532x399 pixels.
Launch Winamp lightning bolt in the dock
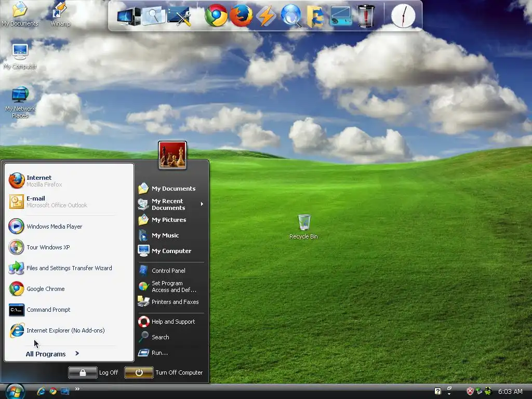pos(265,16)
